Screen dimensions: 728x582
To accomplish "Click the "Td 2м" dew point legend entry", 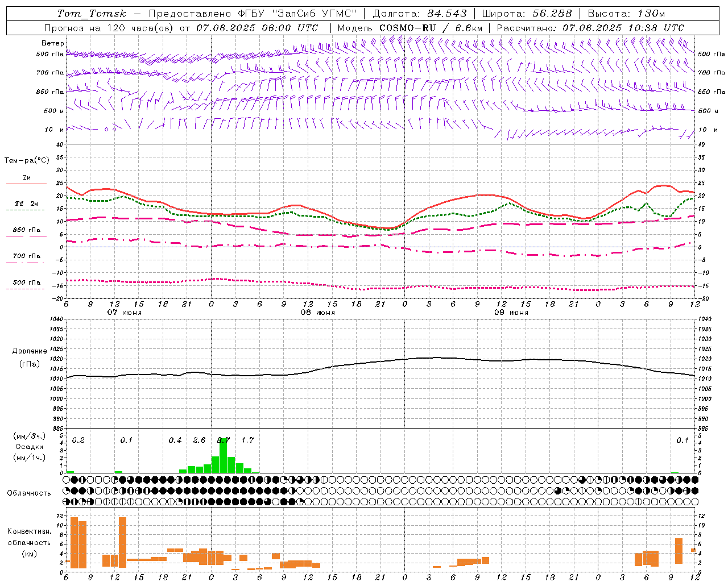I will (26, 203).
